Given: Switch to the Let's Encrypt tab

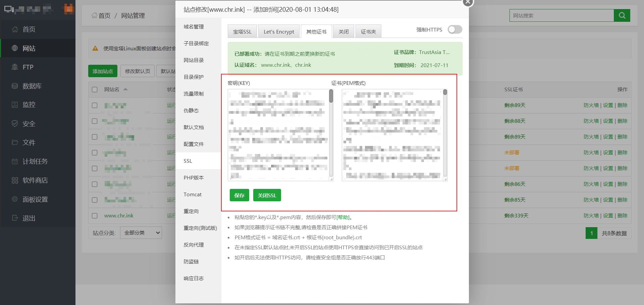Looking at the screenshot, I should point(279,32).
